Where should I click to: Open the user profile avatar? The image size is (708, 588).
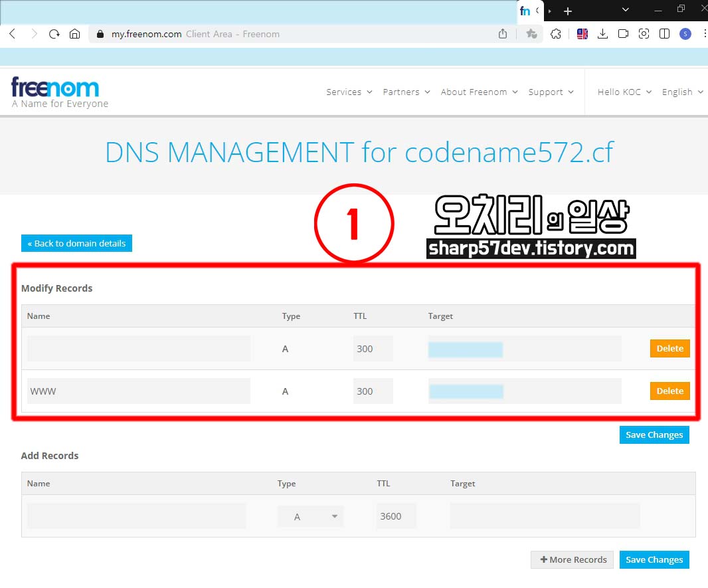685,34
